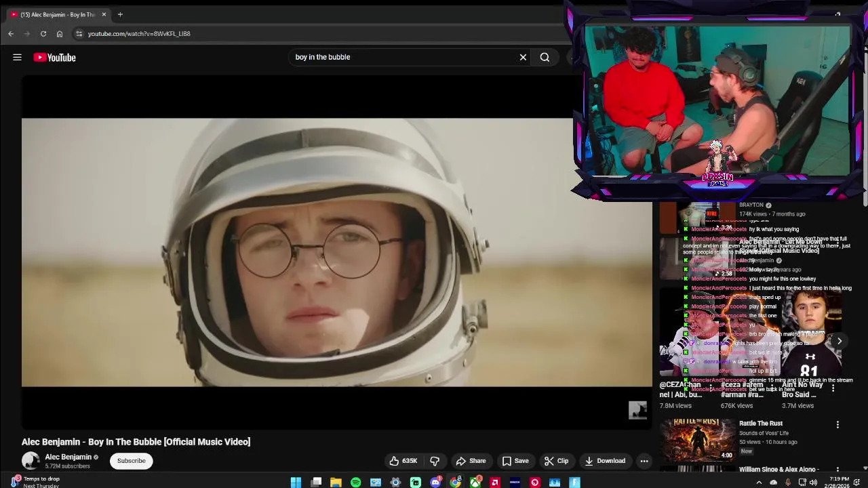Select the Alec Benjamin - Boy In The Bubble tab

[x=57, y=14]
